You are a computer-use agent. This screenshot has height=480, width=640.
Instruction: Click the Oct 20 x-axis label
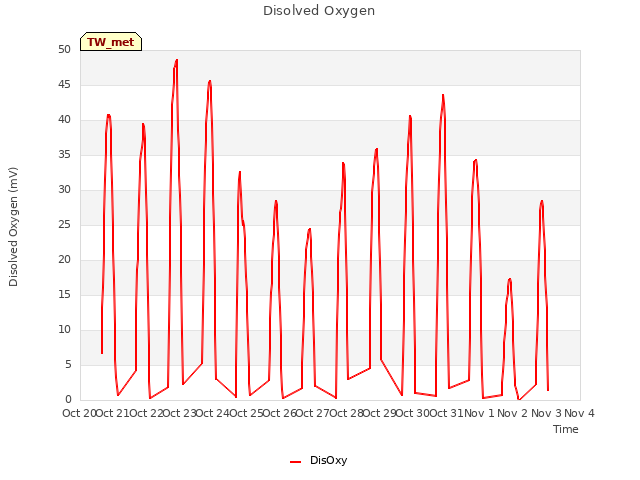click(78, 413)
